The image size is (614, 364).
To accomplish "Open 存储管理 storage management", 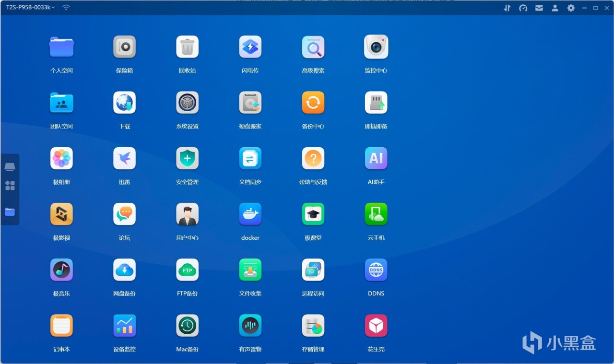I will click(x=313, y=326).
